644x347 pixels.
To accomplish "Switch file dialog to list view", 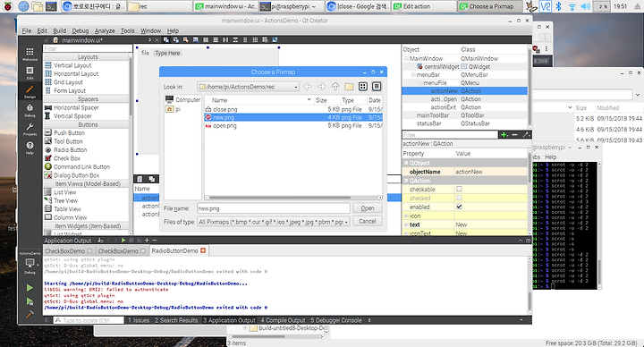I will [x=362, y=87].
